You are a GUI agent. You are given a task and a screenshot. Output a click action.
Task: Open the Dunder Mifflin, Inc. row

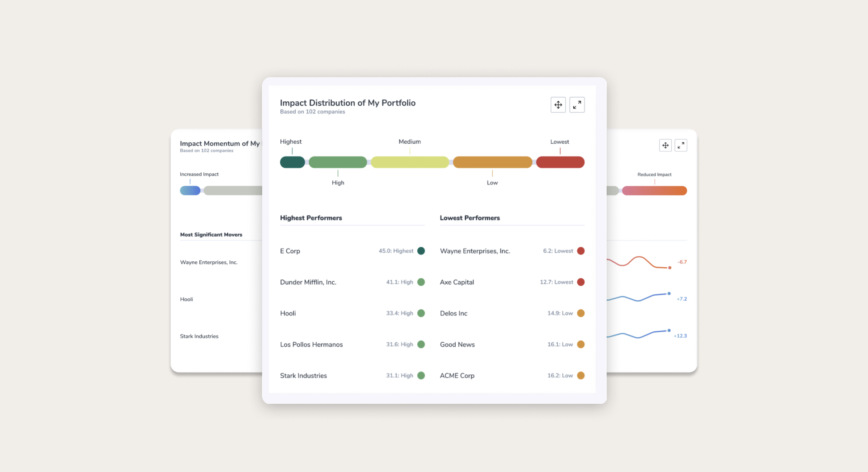pyautogui.click(x=352, y=282)
